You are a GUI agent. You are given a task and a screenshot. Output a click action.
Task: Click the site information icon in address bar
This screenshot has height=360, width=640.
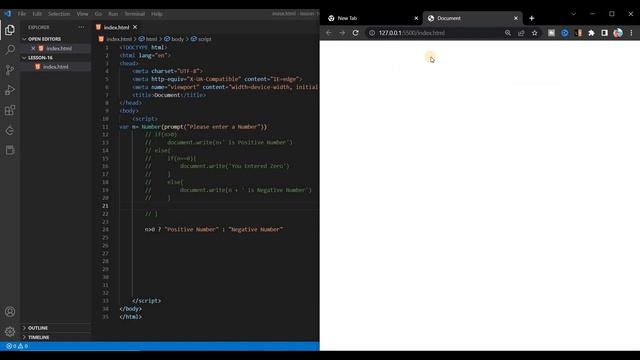point(372,33)
